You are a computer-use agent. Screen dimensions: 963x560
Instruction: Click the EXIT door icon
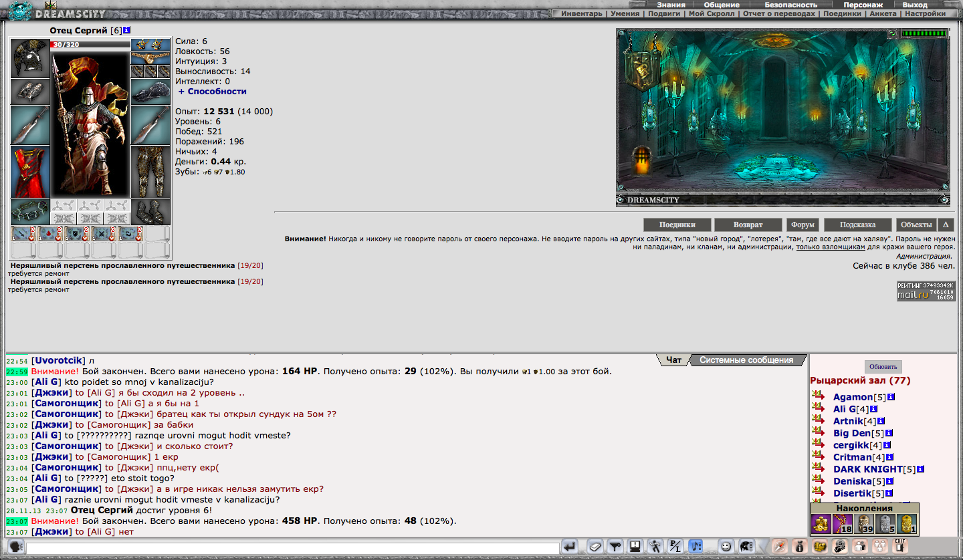[x=900, y=546]
